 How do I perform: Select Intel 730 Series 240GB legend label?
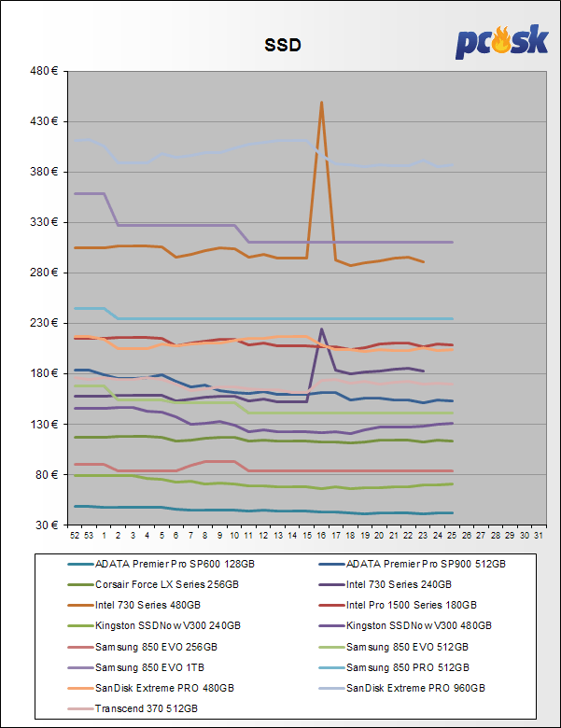coord(399,584)
